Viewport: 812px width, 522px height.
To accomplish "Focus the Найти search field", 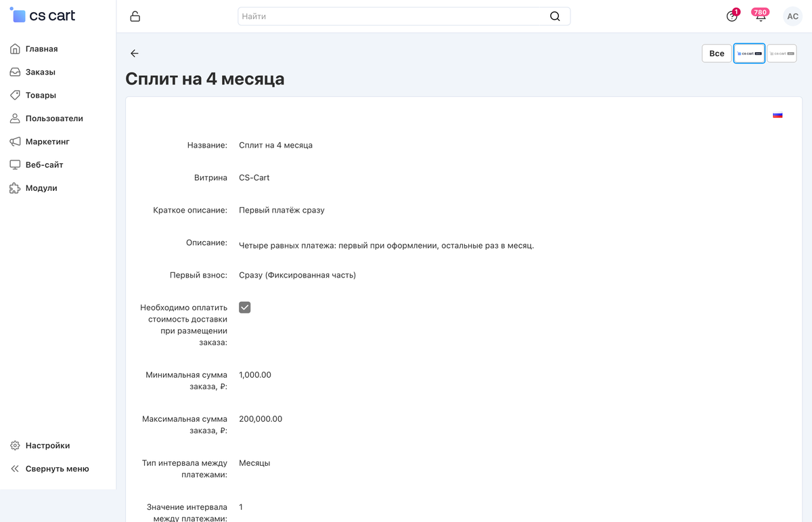I will point(404,16).
